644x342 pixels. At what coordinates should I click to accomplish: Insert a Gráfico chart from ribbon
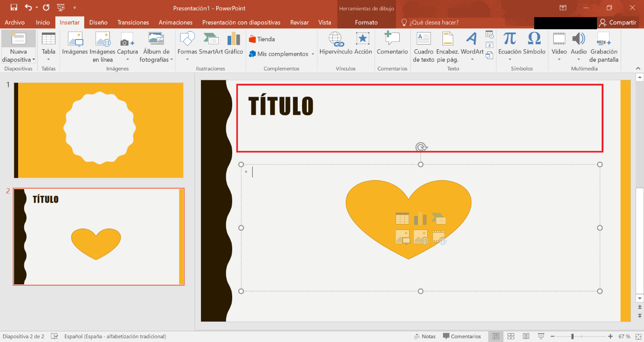click(x=234, y=43)
